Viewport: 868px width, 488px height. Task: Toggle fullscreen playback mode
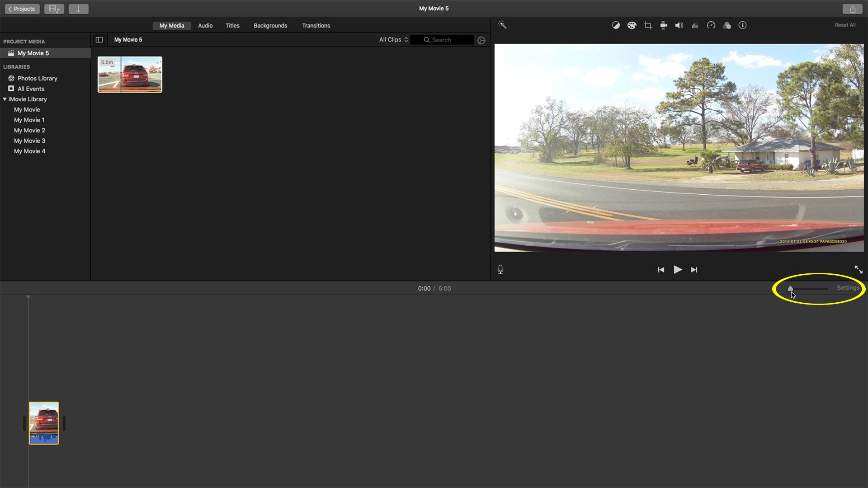point(859,270)
